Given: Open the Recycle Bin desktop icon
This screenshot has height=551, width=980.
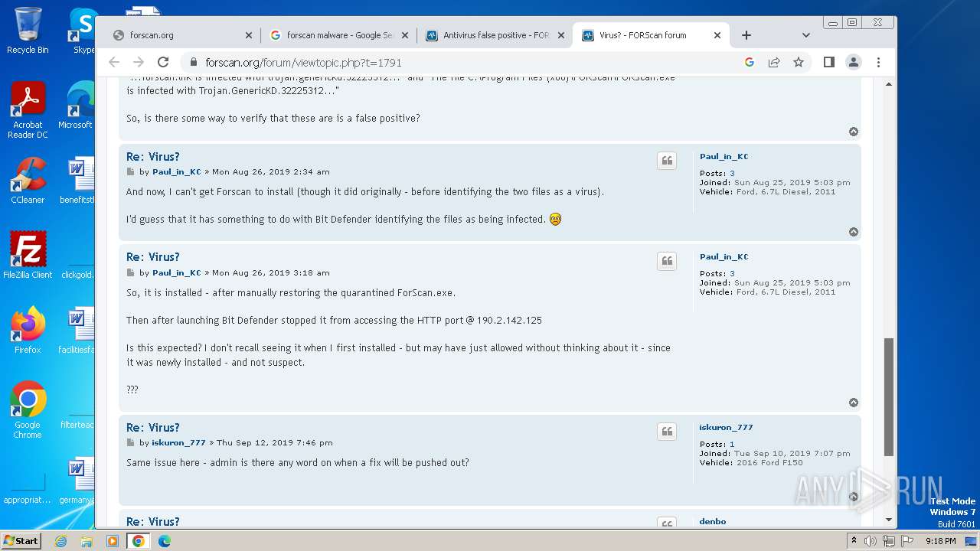Looking at the screenshot, I should pos(28,31).
